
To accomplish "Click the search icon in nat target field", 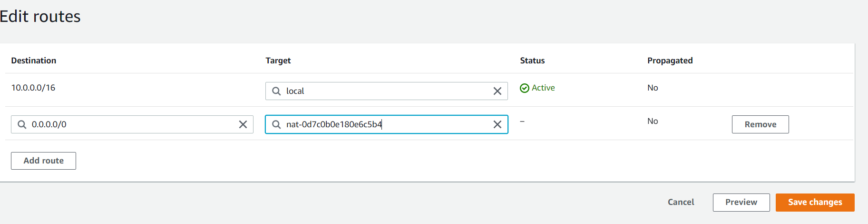I will coord(276,124).
